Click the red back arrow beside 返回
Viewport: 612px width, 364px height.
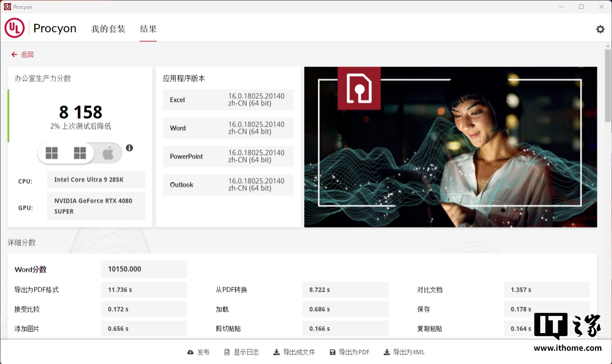pos(14,55)
